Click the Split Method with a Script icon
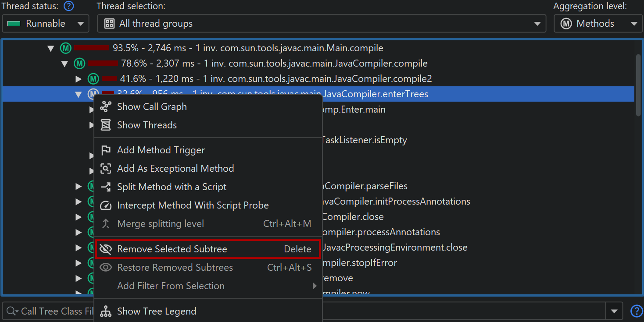Screen dimensions: 644x322 pyautogui.click(x=106, y=187)
